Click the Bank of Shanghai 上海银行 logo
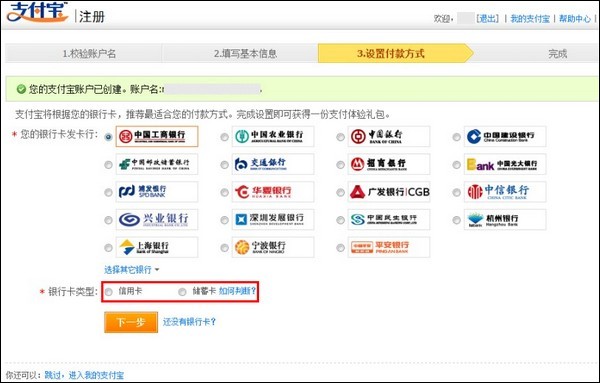The width and height of the screenshot is (600, 383). click(157, 247)
